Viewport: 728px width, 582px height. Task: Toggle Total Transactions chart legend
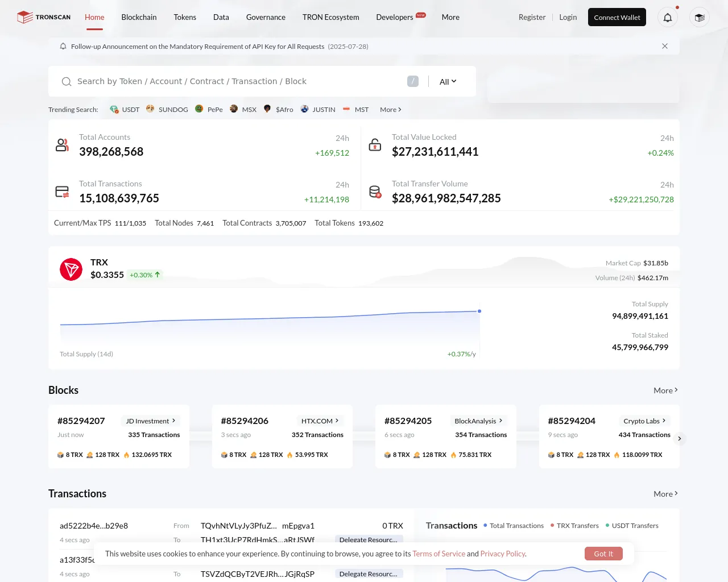[x=514, y=526]
